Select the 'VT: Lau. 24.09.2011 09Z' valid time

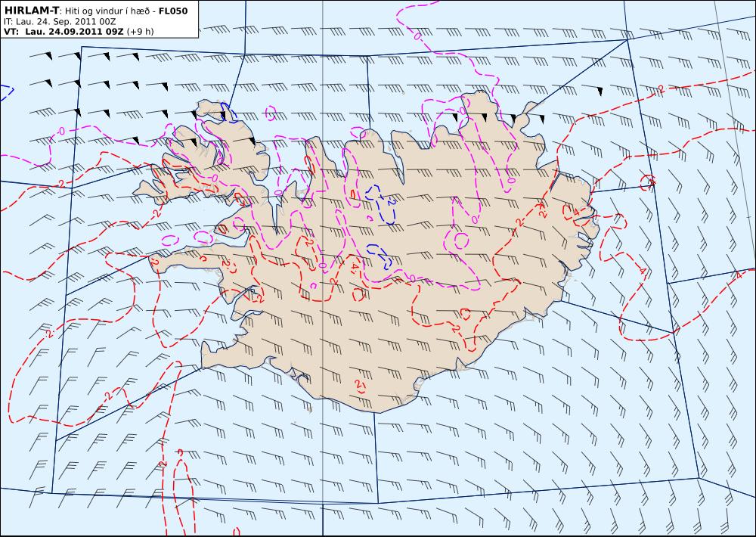point(64,32)
